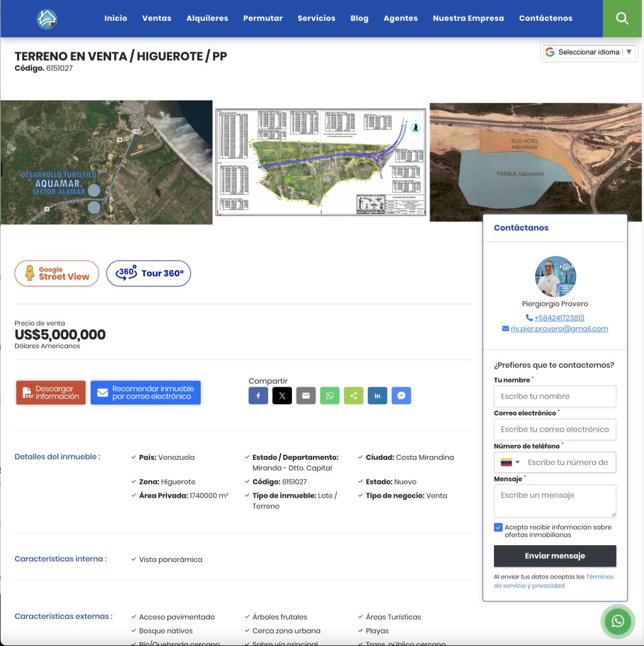The height and width of the screenshot is (646, 644).
Task: Open 'Seleccionar idioma' language dropdown
Action: 588,52
